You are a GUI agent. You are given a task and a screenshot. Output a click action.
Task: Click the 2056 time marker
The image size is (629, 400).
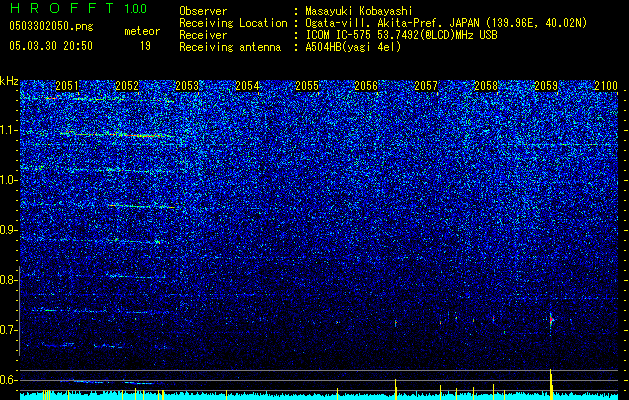pyautogui.click(x=366, y=86)
